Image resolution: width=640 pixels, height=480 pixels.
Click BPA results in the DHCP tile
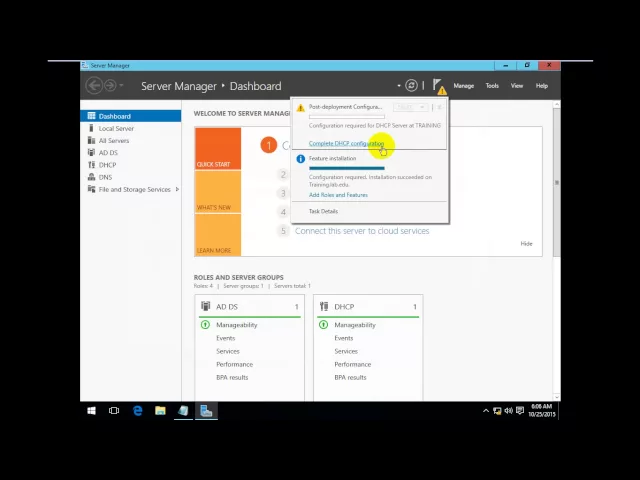350,378
